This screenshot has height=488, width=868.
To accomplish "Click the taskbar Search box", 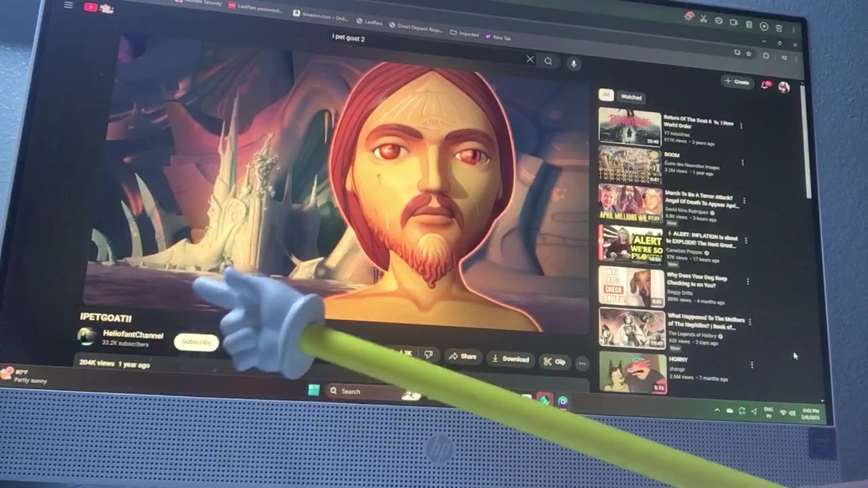I will (373, 392).
